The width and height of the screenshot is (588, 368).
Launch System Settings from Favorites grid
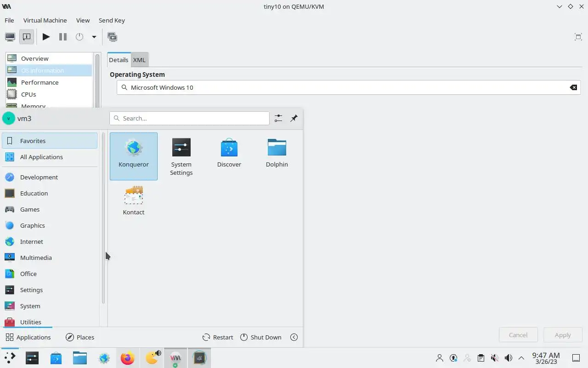pyautogui.click(x=181, y=156)
